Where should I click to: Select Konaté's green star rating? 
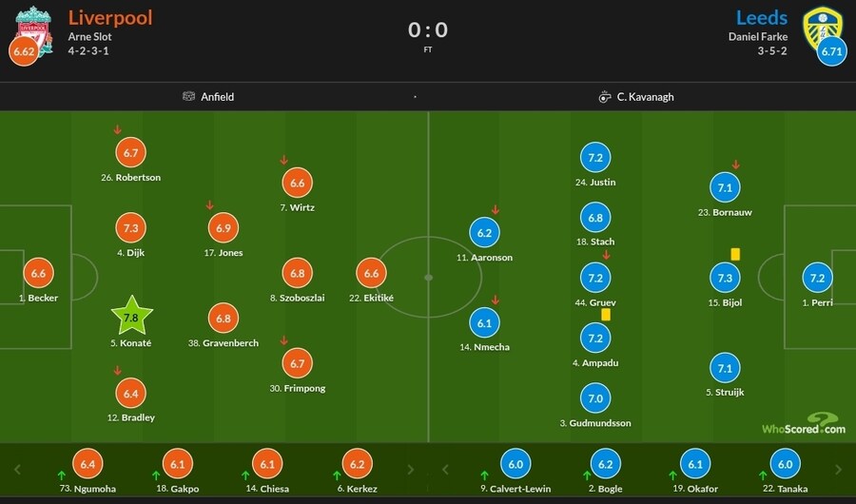[x=131, y=317]
